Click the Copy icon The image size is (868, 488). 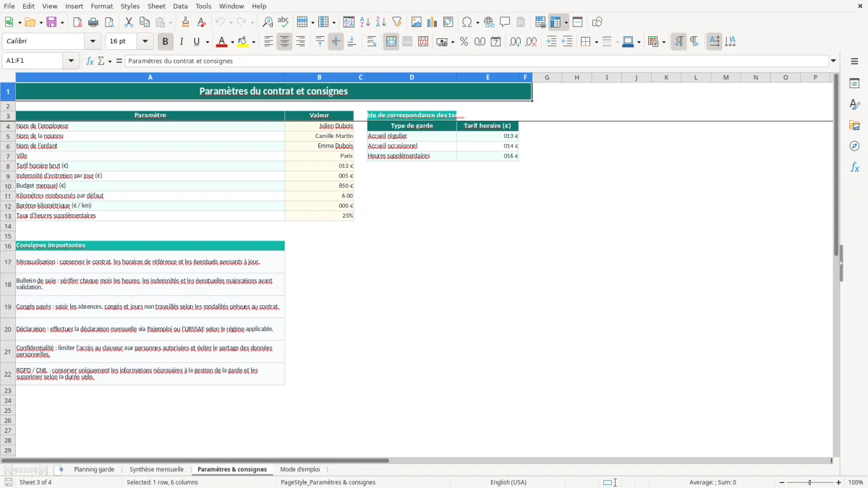pos(145,22)
